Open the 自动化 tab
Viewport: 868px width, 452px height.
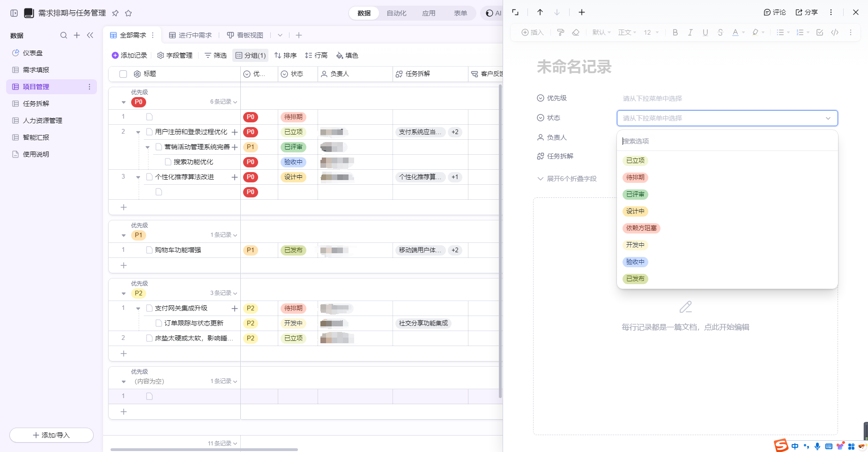(396, 13)
